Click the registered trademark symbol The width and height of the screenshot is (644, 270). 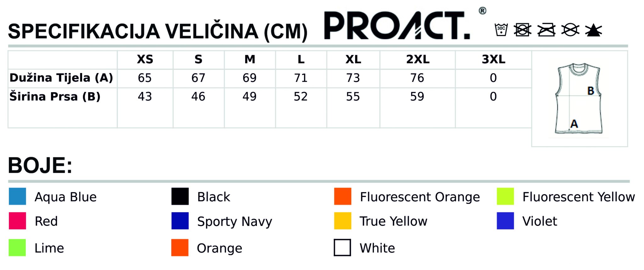(482, 11)
